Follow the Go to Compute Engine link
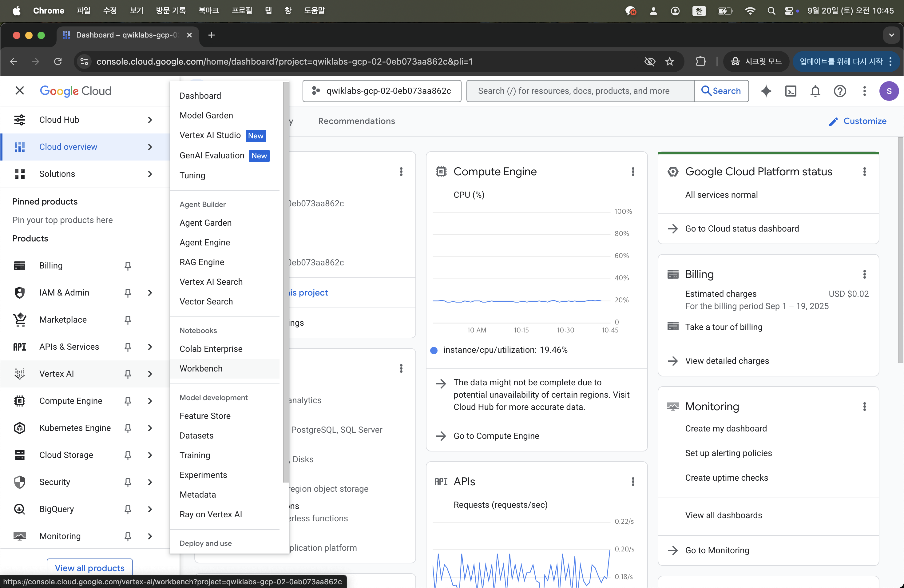 coord(496,436)
